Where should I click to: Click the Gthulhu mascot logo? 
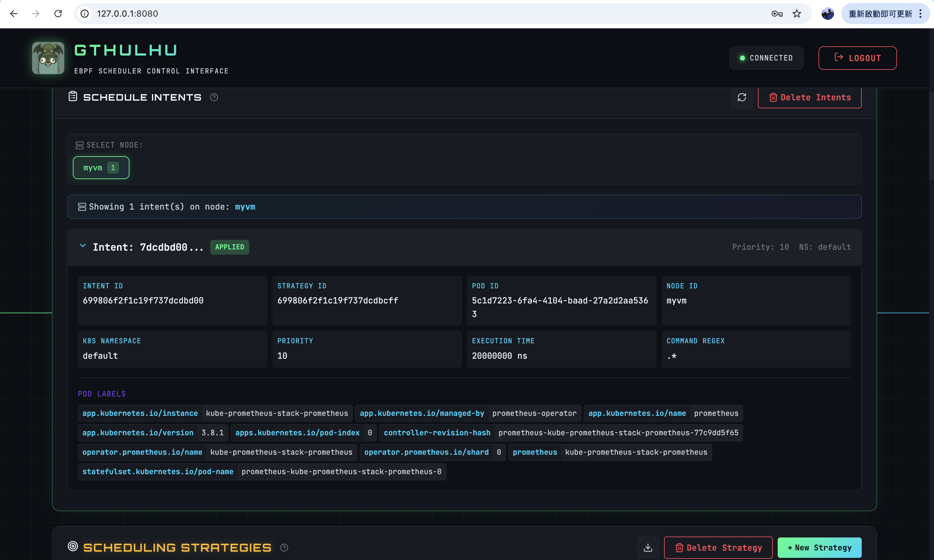[48, 58]
